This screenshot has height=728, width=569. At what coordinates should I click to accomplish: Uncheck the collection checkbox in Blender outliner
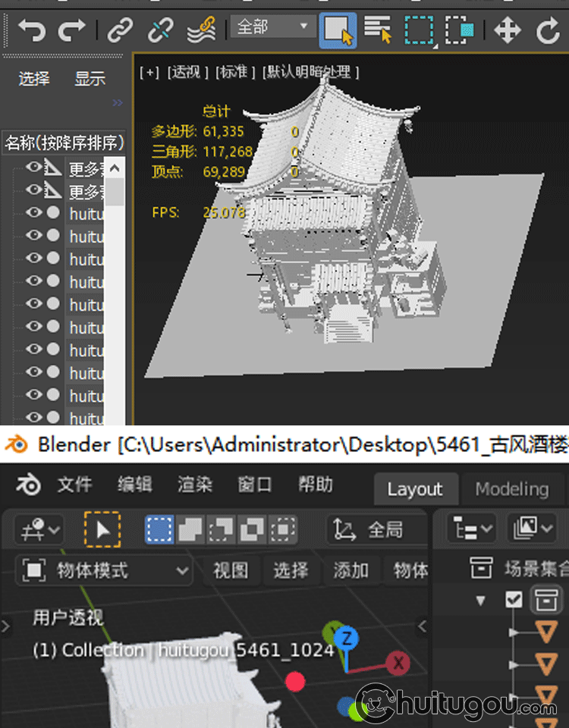pos(514,600)
